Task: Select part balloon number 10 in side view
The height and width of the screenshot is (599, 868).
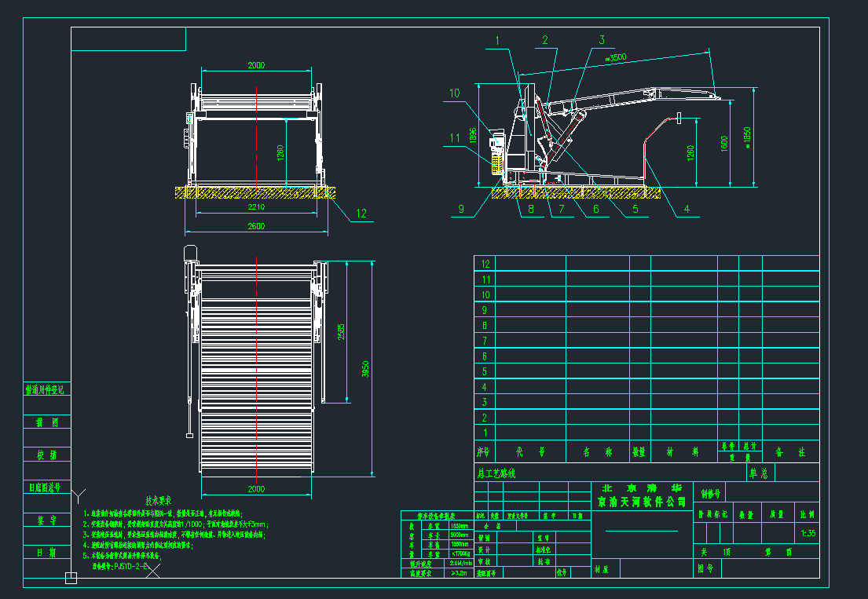Action: point(454,93)
